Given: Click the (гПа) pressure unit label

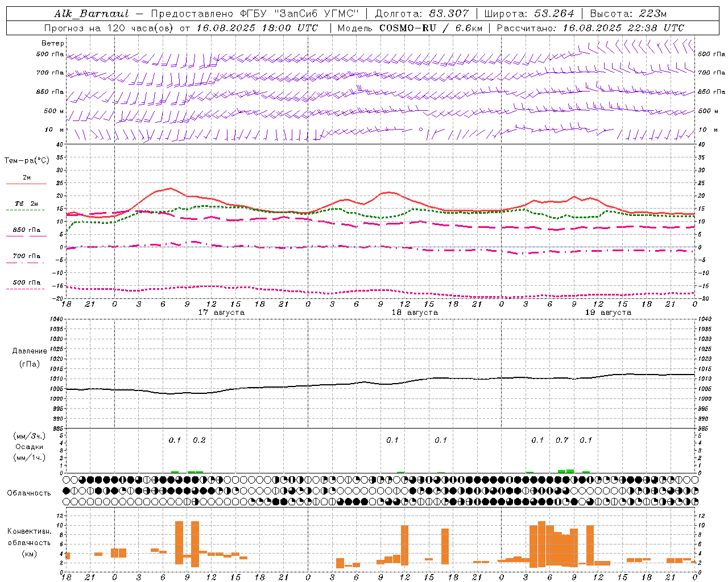Looking at the screenshot, I should tap(30, 364).
